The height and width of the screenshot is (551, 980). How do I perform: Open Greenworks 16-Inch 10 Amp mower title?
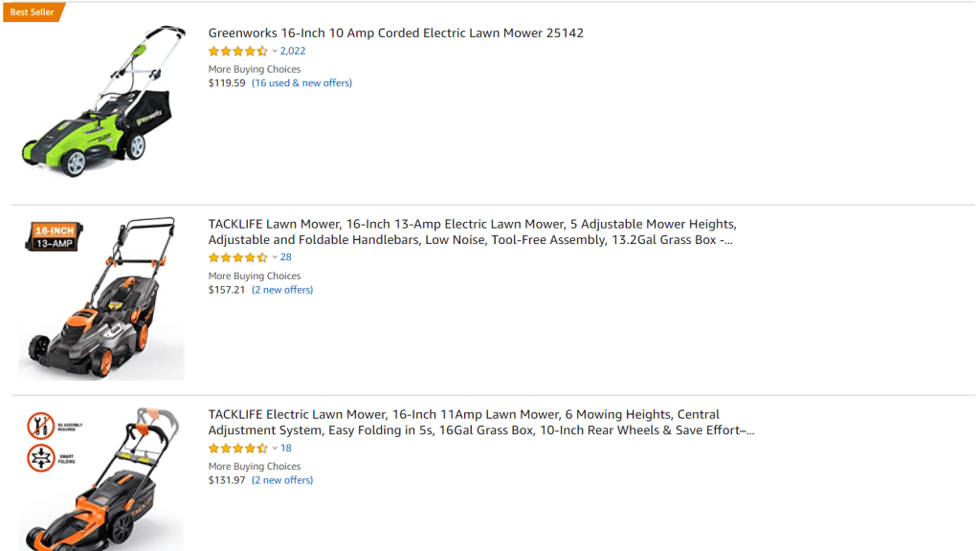[x=395, y=33]
